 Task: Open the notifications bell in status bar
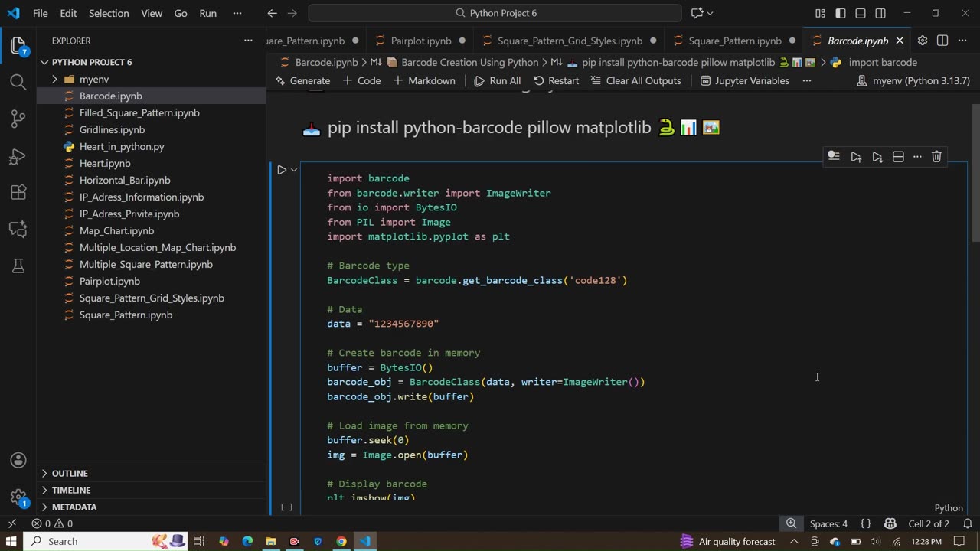pyautogui.click(x=968, y=523)
